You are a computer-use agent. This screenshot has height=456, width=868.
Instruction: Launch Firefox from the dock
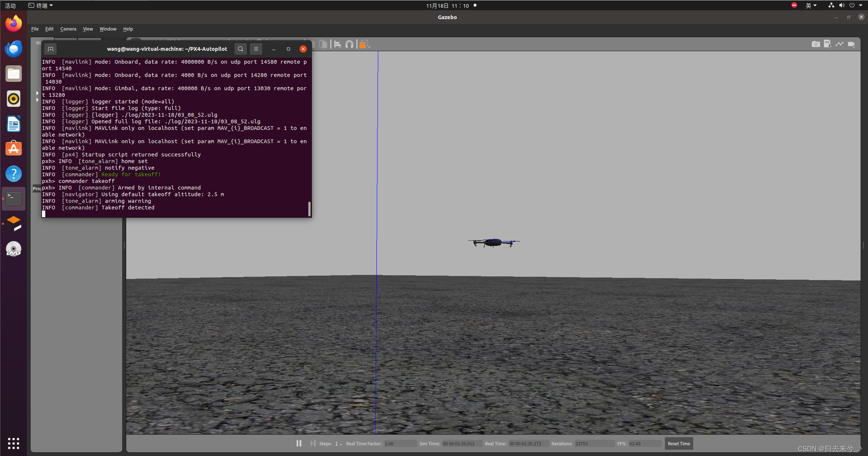[13, 23]
